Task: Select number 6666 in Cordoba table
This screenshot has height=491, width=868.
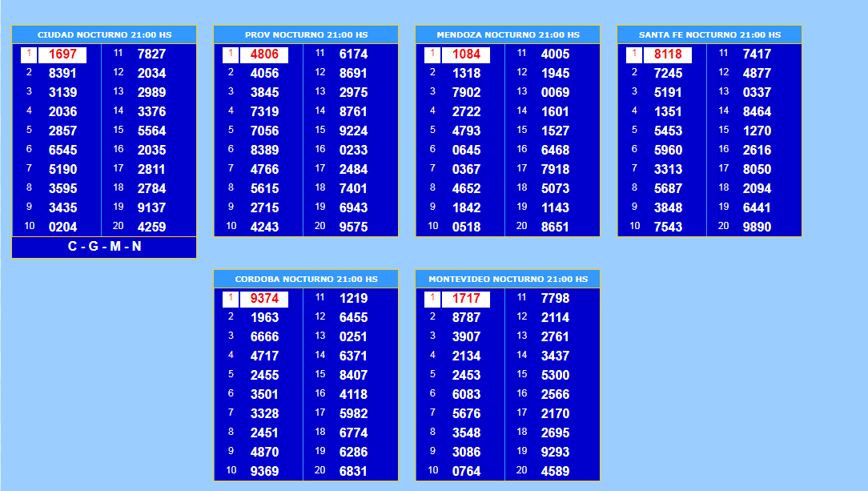Action: [264, 336]
